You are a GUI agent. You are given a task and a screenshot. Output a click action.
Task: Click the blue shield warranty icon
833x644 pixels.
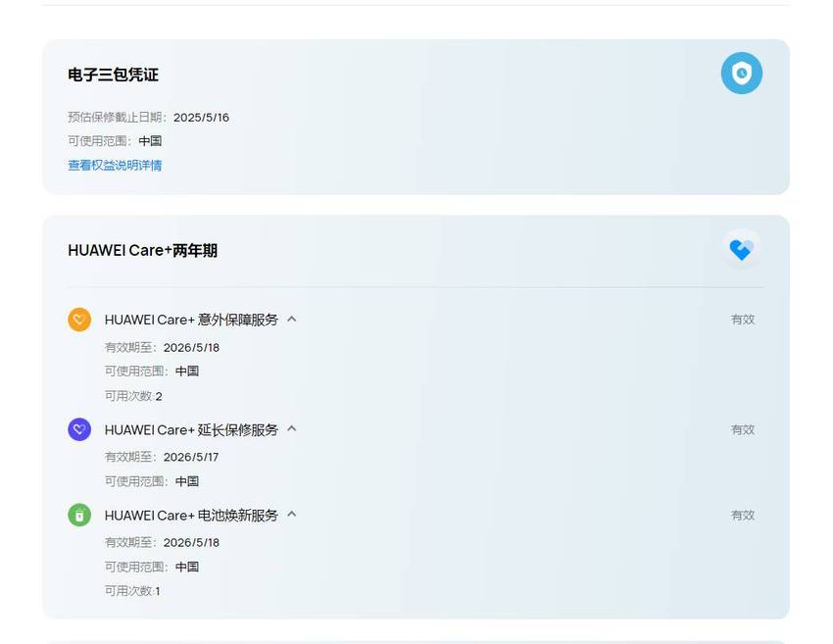point(742,74)
